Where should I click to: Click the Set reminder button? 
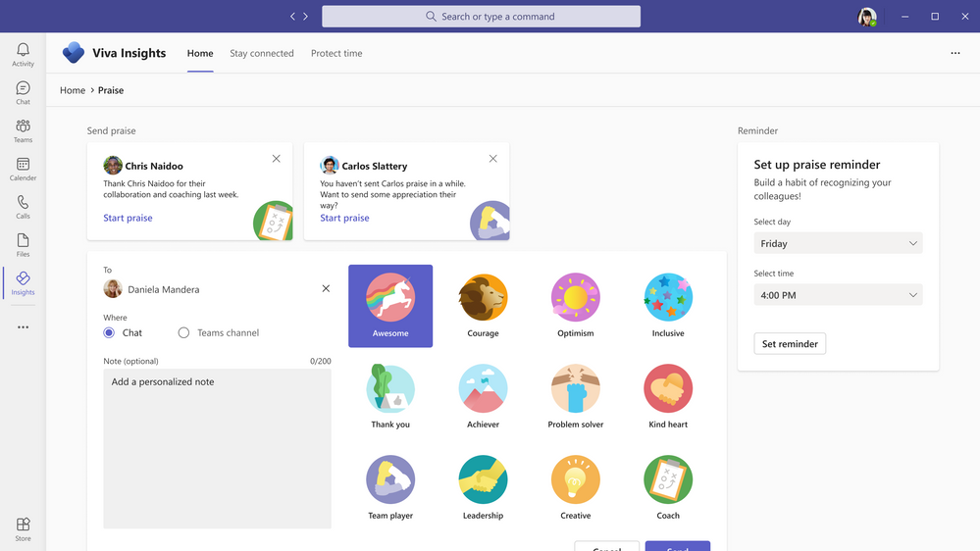coord(790,343)
